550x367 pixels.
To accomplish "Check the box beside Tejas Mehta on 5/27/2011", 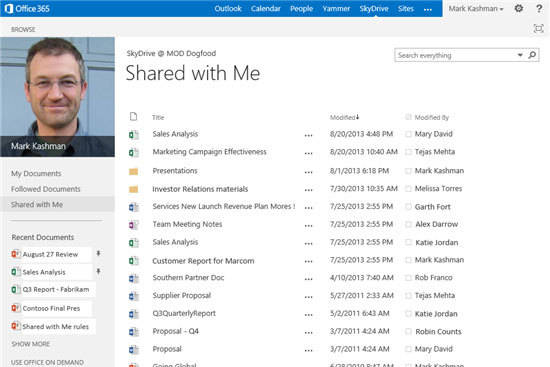I will 408,295.
